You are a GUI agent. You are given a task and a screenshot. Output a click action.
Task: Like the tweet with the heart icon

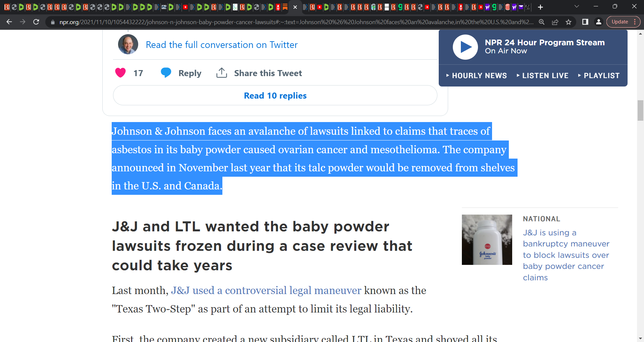(120, 73)
